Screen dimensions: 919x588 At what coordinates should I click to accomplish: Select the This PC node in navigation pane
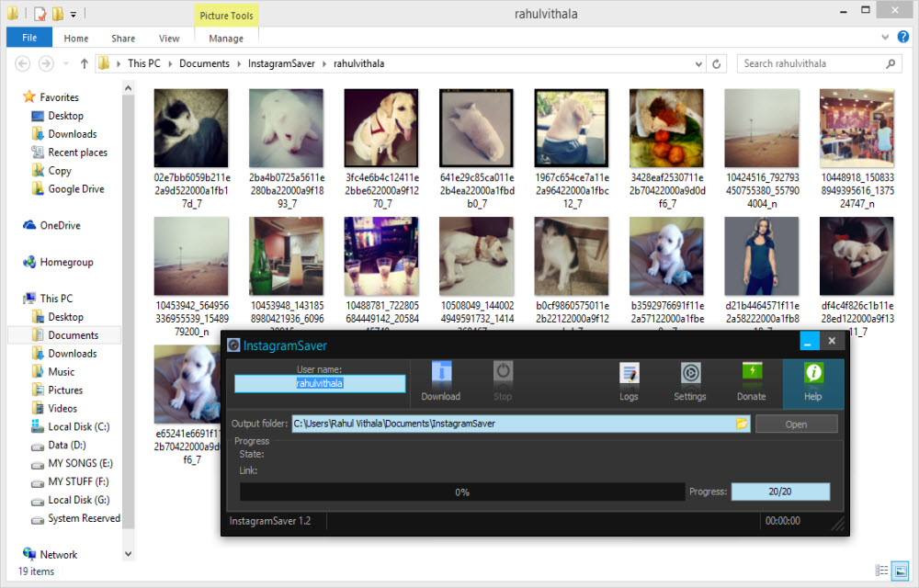(56, 298)
